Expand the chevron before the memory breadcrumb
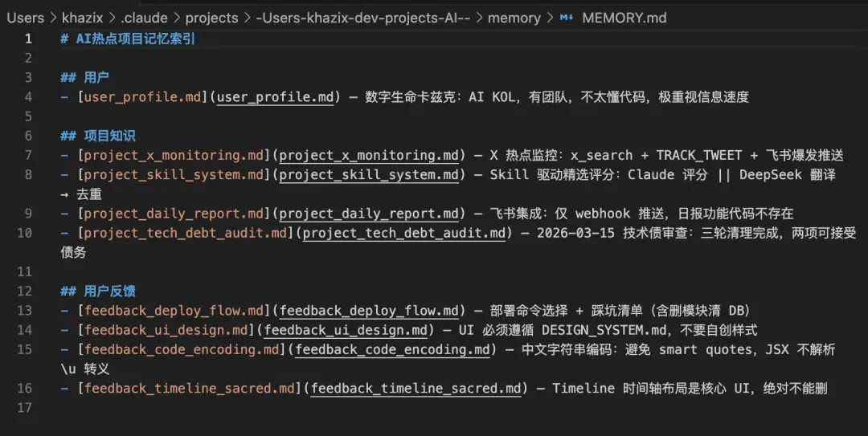The width and height of the screenshot is (868, 436). [479, 18]
